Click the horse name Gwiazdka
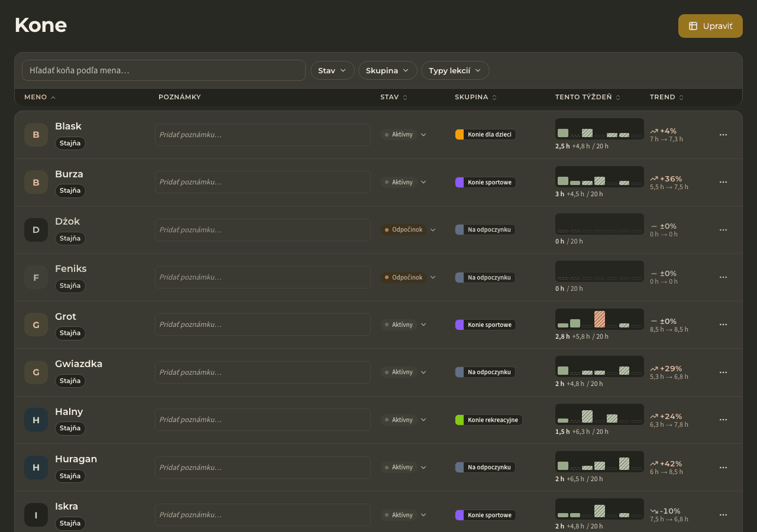The height and width of the screenshot is (532, 757). click(x=79, y=364)
